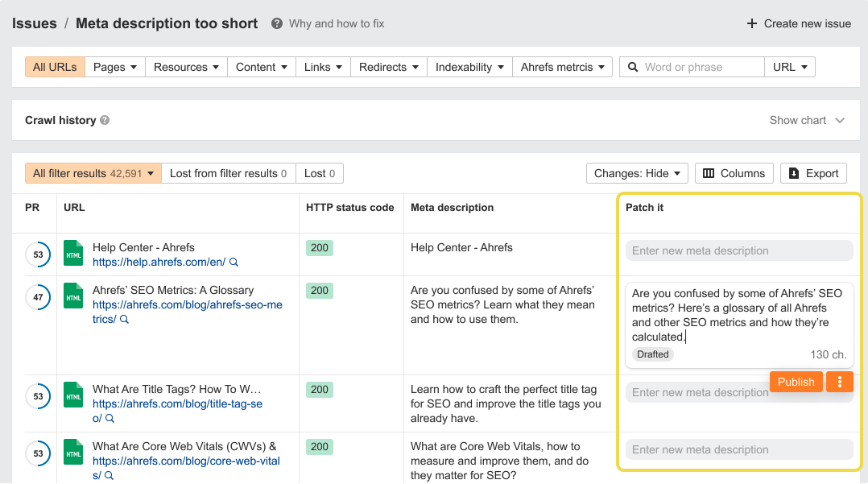Click the plus icon for Create new issue
This screenshot has width=868, height=484.
(751, 23)
